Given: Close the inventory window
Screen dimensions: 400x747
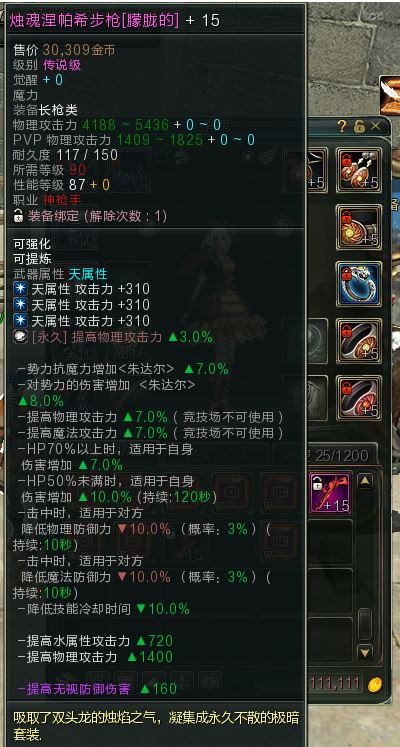Looking at the screenshot, I should (x=375, y=126).
